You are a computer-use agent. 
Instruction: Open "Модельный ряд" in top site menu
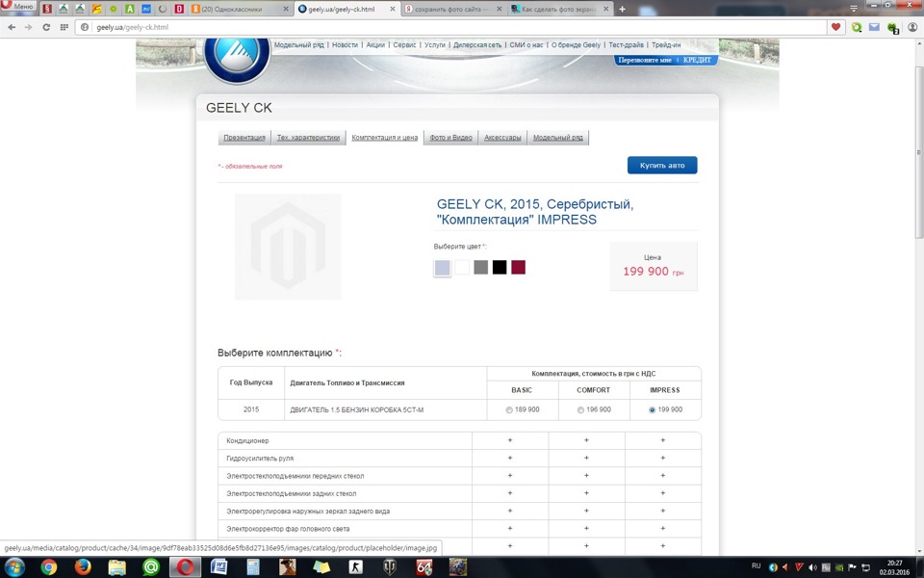coord(298,45)
